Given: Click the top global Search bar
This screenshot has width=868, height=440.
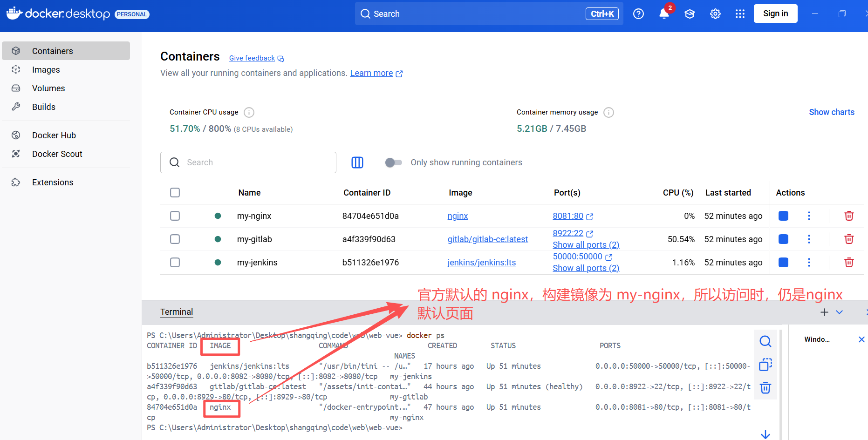Looking at the screenshot, I should click(x=489, y=14).
